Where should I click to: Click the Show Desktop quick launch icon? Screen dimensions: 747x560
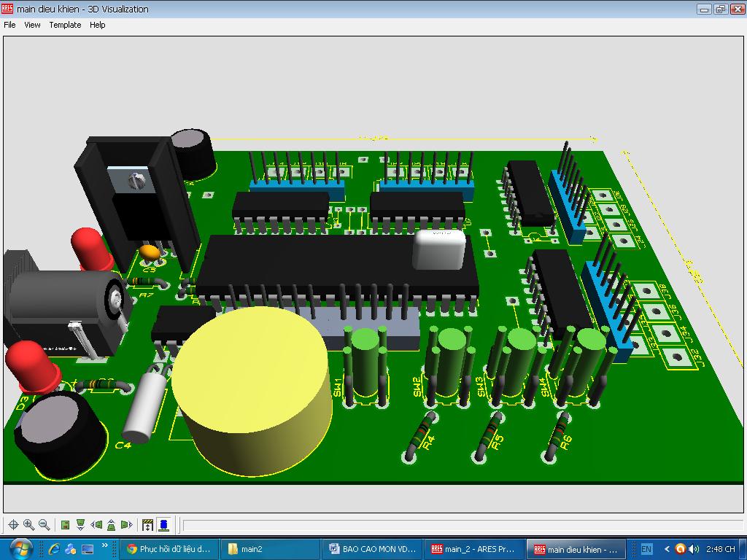tap(88, 549)
